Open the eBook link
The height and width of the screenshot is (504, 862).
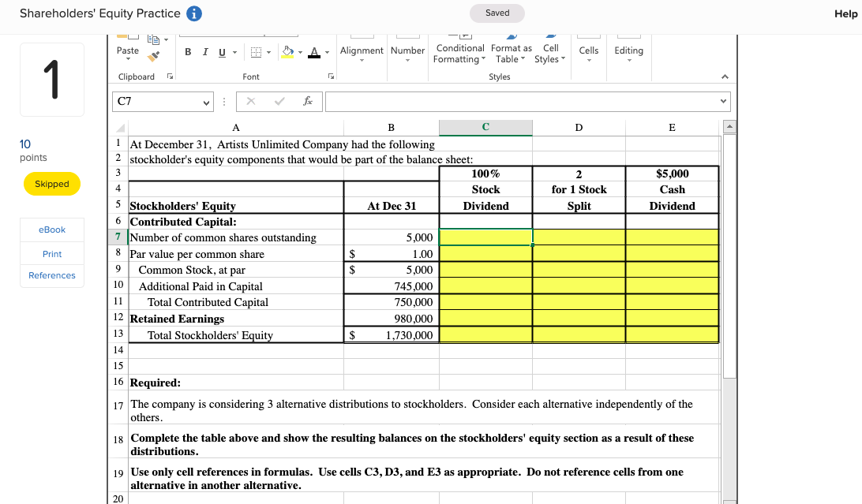pyautogui.click(x=51, y=229)
